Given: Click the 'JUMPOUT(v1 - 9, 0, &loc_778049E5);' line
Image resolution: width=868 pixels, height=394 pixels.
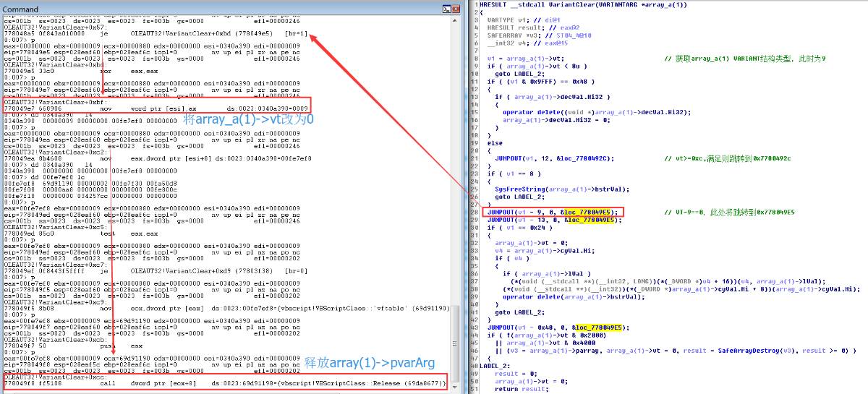Looking at the screenshot, I should point(552,211).
